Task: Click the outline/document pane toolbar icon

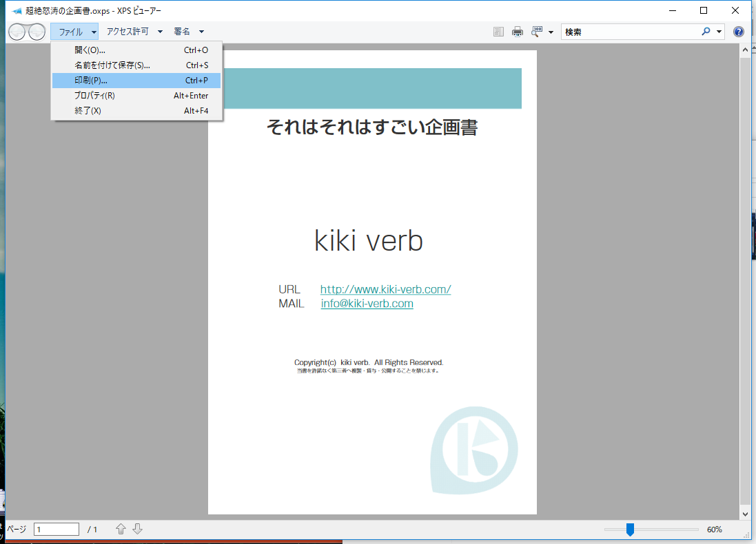Action: click(499, 32)
